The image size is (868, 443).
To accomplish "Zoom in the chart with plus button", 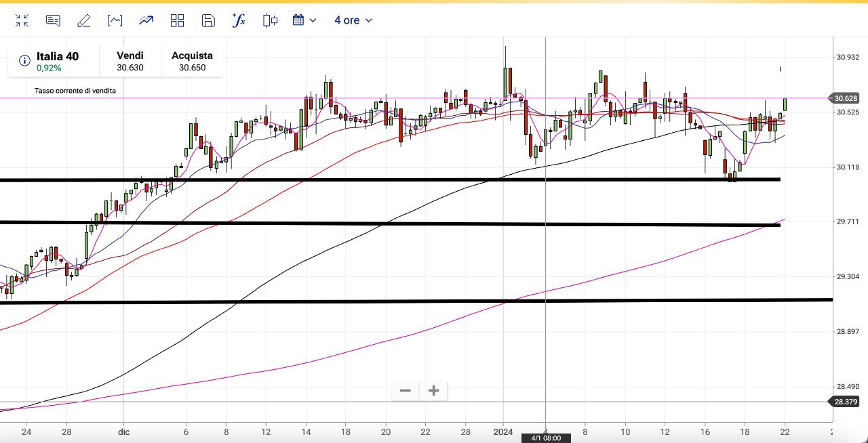I will 434,391.
